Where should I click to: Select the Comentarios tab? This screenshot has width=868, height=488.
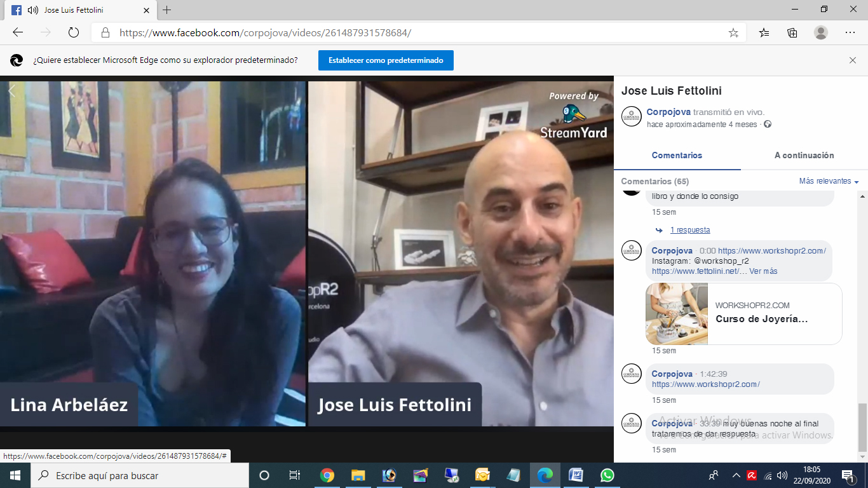677,155
